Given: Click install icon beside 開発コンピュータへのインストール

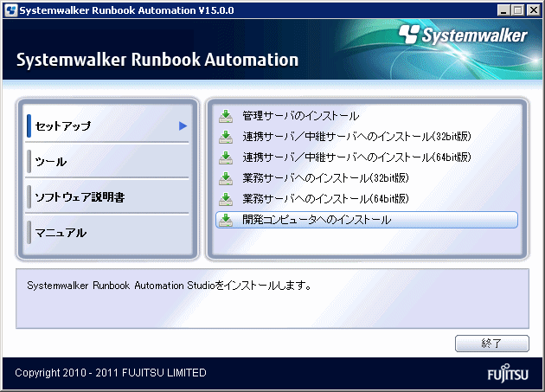Looking at the screenshot, I should [226, 220].
